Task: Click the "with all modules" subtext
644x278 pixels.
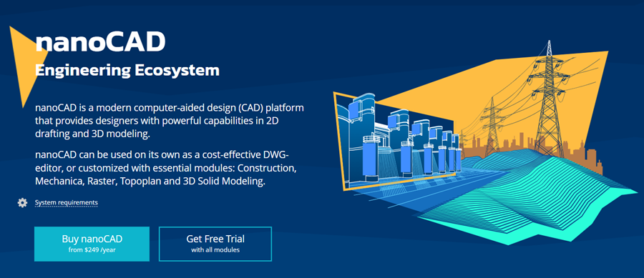Action: coord(215,249)
